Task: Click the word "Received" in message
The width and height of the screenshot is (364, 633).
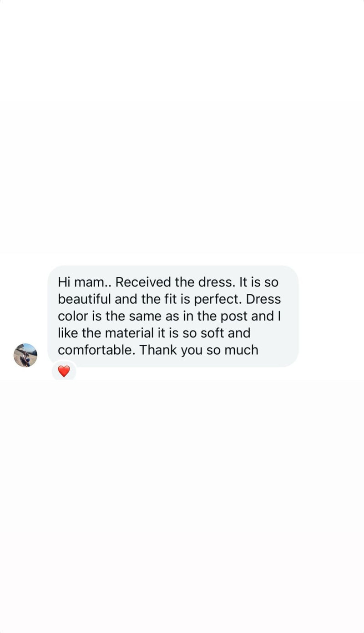Action: [x=143, y=282]
